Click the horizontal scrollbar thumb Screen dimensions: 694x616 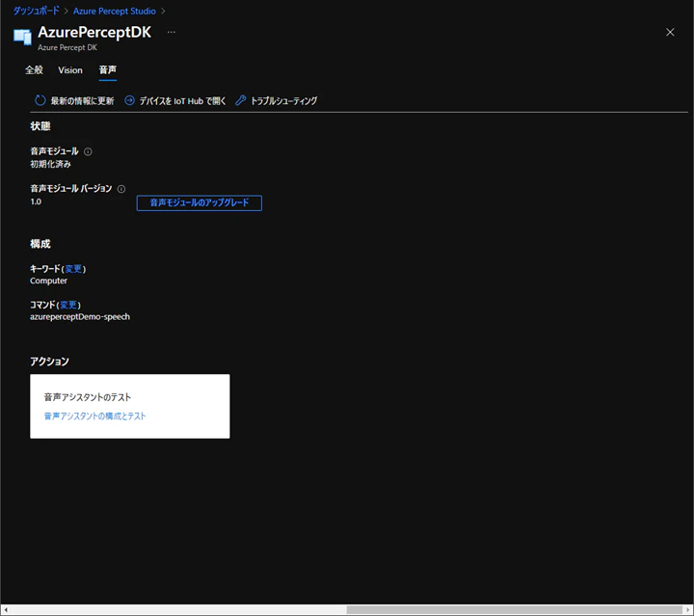(514, 610)
